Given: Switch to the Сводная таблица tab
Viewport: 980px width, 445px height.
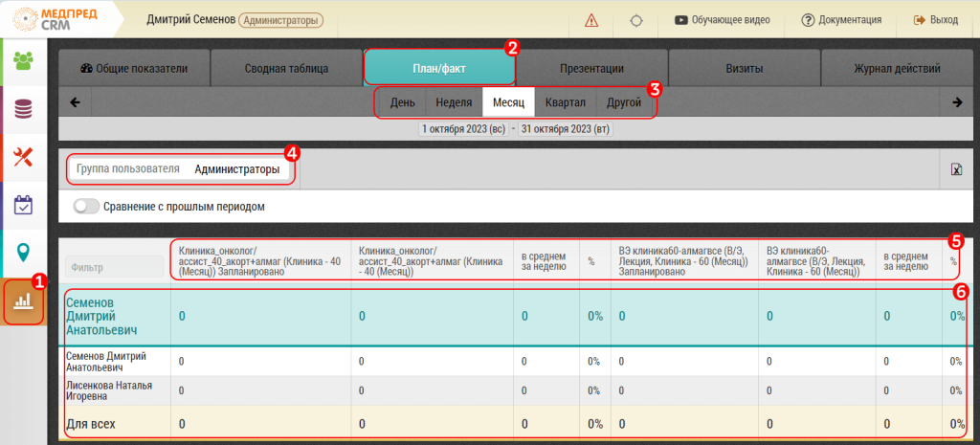Looking at the screenshot, I should [286, 69].
